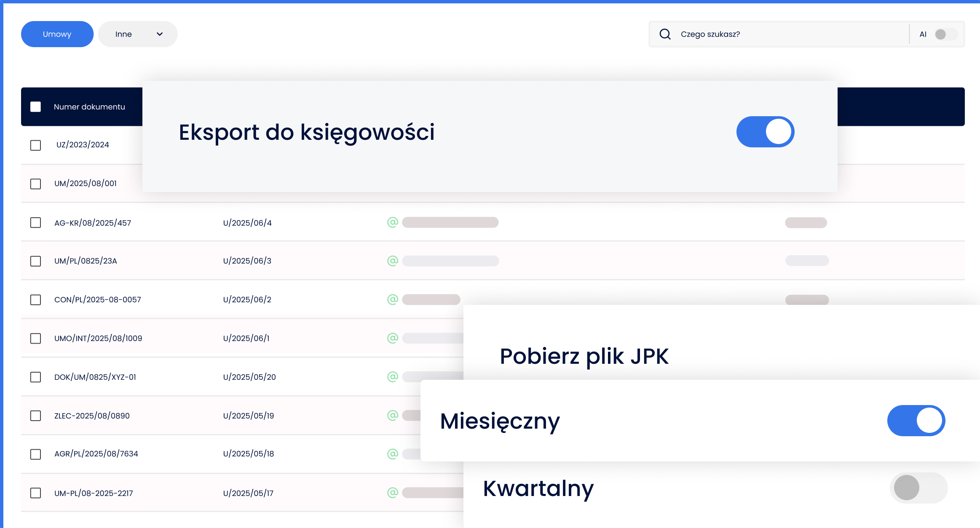Click the @ icon in AG-KR/08/2025/457 row

(x=393, y=222)
